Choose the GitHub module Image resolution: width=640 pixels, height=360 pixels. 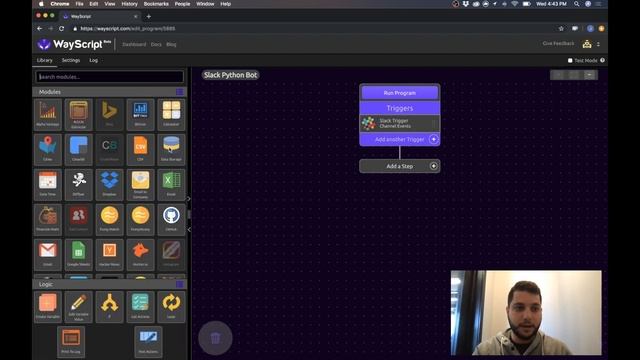pyautogui.click(x=171, y=220)
